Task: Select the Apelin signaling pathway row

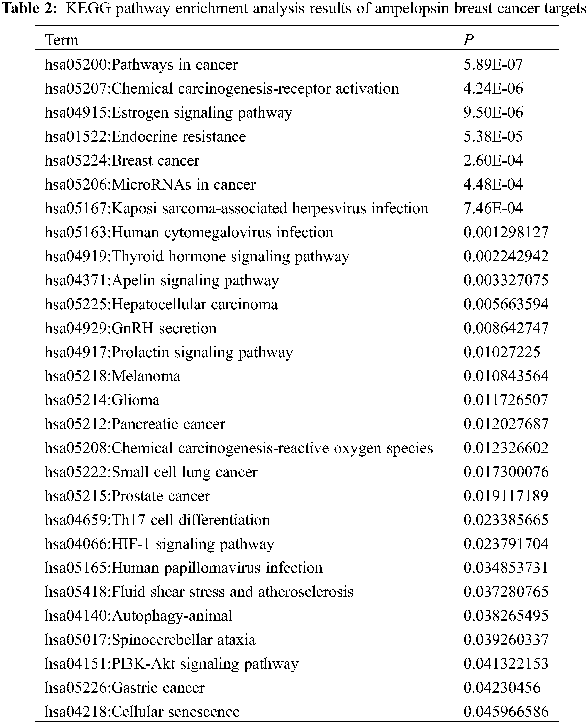Action: click(x=162, y=280)
